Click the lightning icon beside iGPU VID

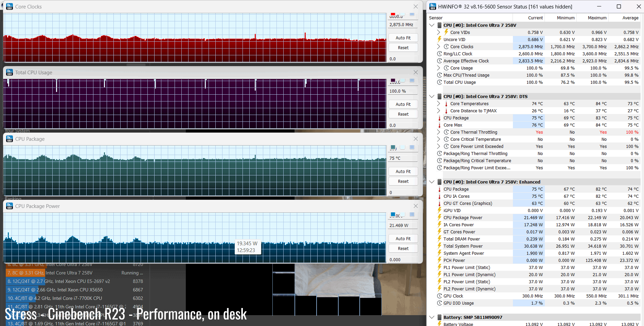(x=440, y=210)
